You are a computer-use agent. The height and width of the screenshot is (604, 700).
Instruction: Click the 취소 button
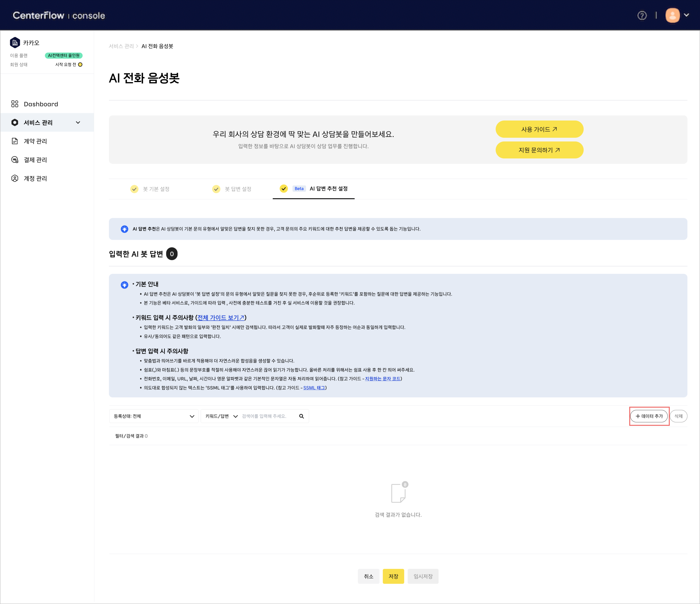pos(368,576)
